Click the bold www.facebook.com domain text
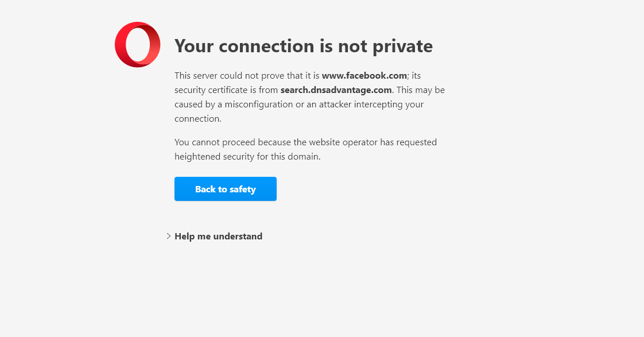The width and height of the screenshot is (644, 337). point(364,75)
